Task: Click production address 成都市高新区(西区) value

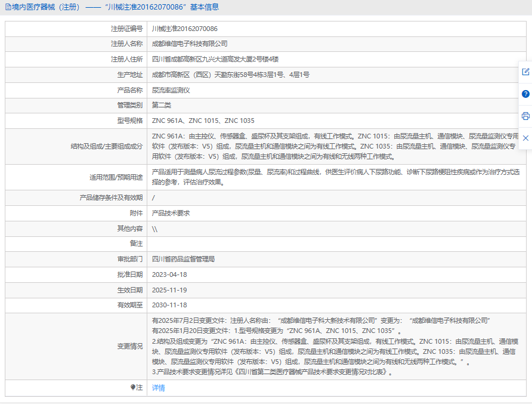Action: [x=230, y=75]
